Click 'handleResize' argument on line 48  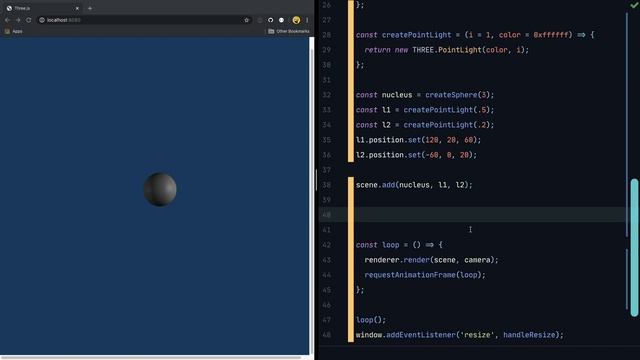[529, 335]
